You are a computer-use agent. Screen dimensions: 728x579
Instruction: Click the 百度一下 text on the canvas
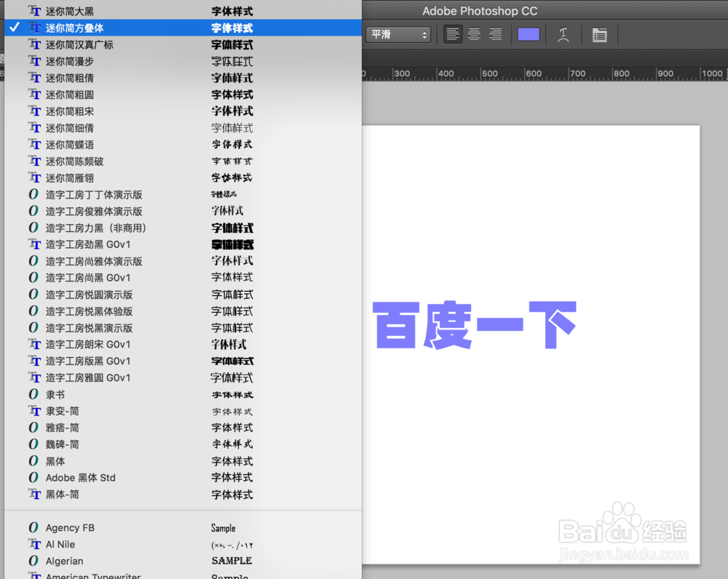[x=475, y=324]
